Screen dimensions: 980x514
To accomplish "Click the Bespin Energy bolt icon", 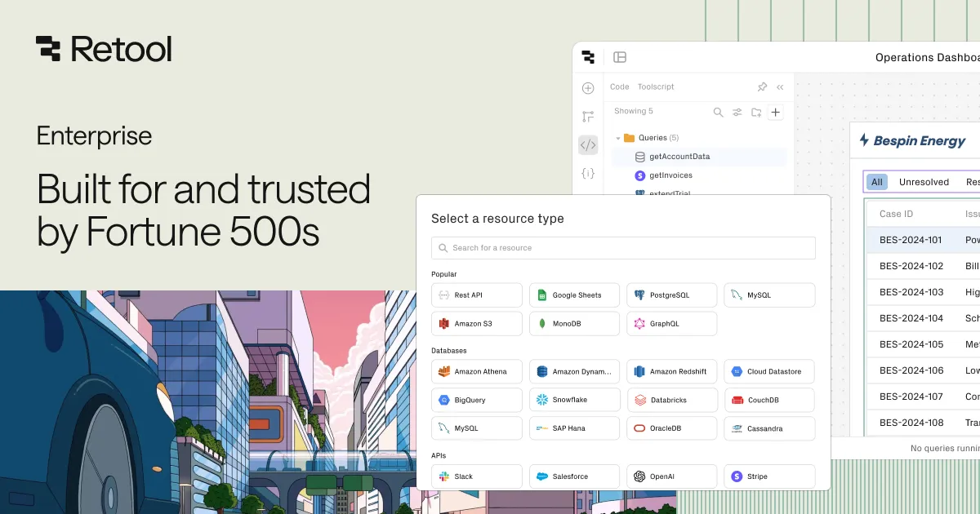I will point(864,140).
